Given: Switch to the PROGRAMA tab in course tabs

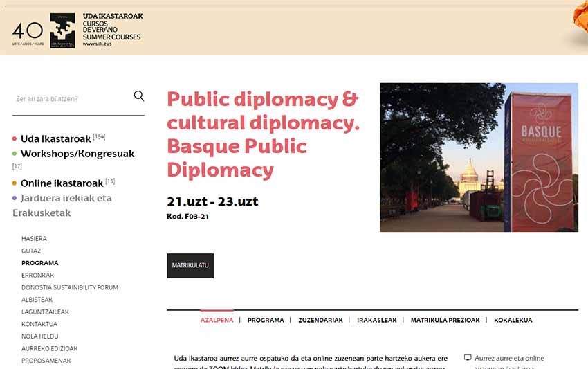Looking at the screenshot, I should click(x=266, y=321).
